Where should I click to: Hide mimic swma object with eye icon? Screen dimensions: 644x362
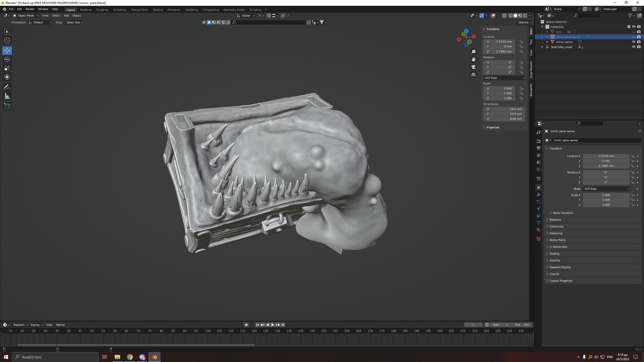[634, 42]
